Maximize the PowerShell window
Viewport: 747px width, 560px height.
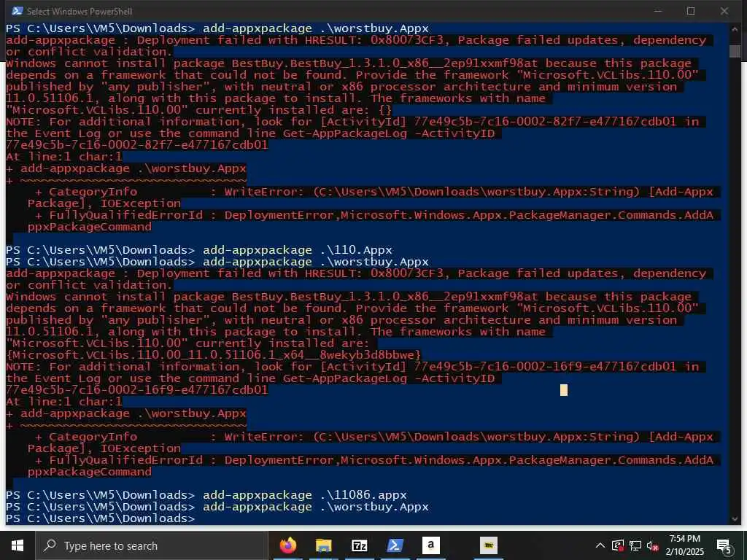coord(691,11)
